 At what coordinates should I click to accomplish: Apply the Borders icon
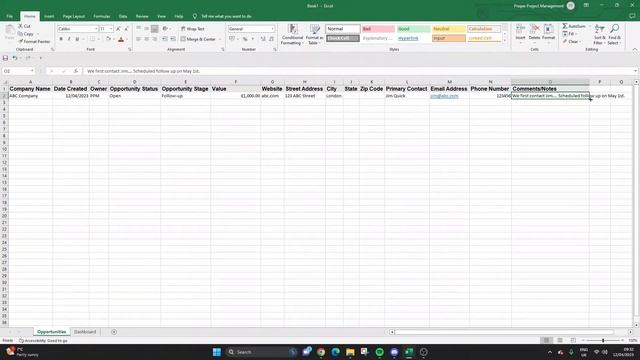(93, 39)
